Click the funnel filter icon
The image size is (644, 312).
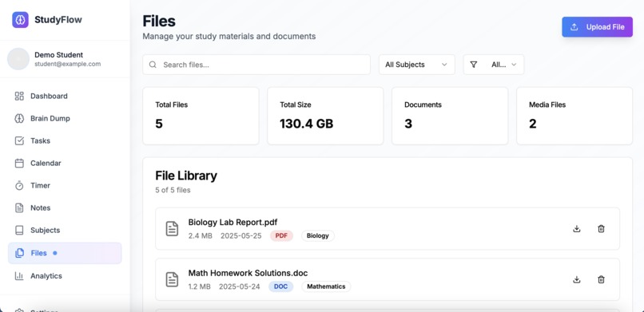(474, 65)
